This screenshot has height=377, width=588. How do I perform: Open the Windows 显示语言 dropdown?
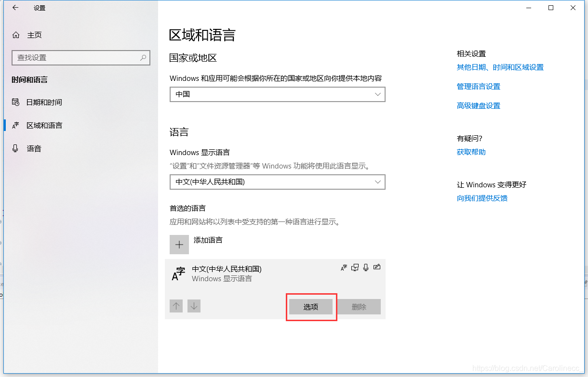[278, 182]
